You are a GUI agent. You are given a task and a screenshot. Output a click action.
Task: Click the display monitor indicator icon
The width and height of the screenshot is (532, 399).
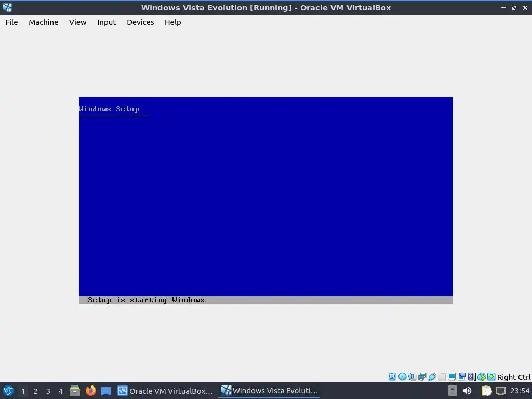(x=451, y=376)
